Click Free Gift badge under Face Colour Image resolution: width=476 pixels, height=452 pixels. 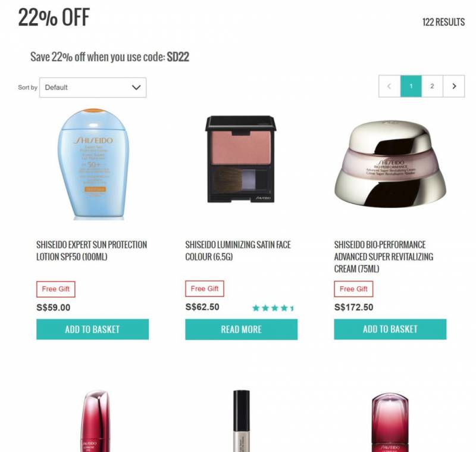205,289
